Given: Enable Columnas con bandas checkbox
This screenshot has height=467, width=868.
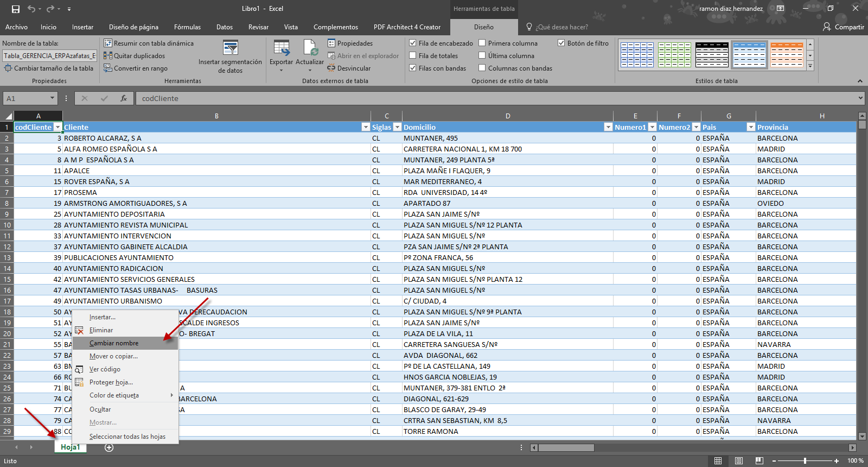Looking at the screenshot, I should pyautogui.click(x=482, y=68).
